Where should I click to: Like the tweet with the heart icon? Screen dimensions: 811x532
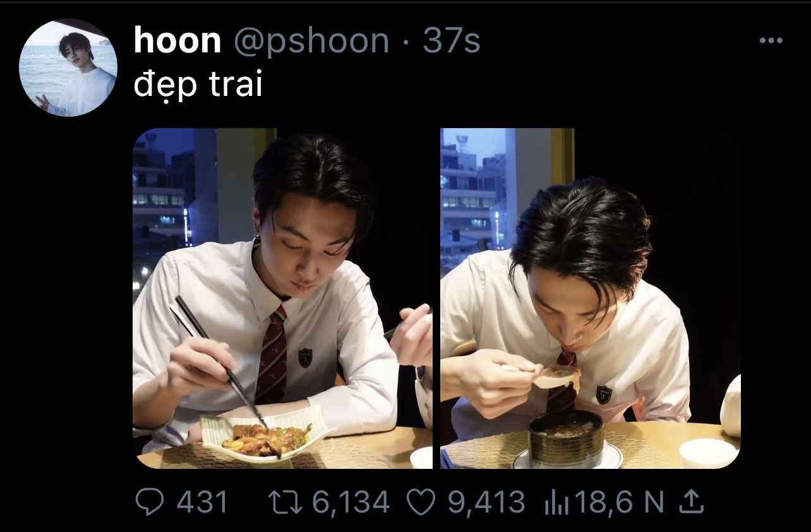coord(422,502)
